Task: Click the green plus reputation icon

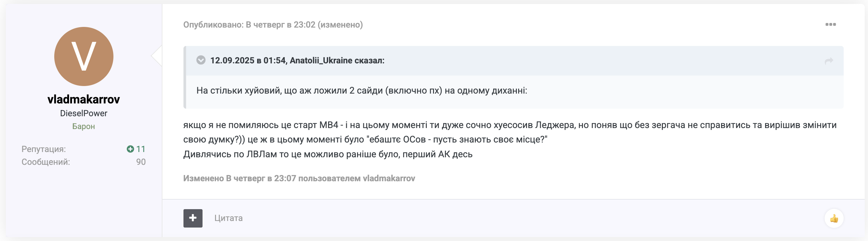Action: tap(131, 149)
